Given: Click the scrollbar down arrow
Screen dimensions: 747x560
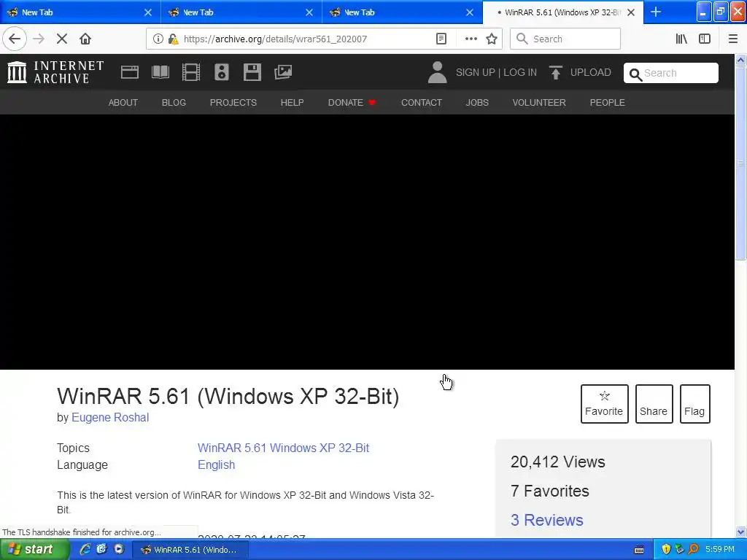Looking at the screenshot, I should (740, 532).
